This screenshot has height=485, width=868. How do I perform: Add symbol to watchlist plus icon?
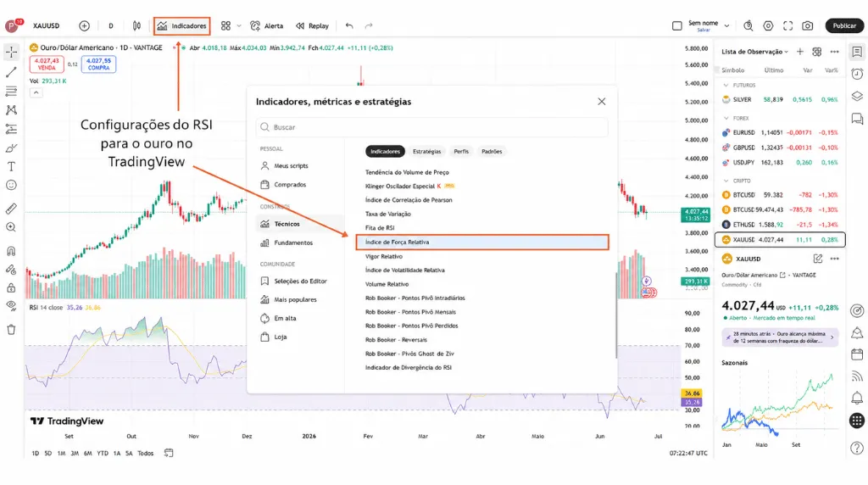tap(800, 52)
